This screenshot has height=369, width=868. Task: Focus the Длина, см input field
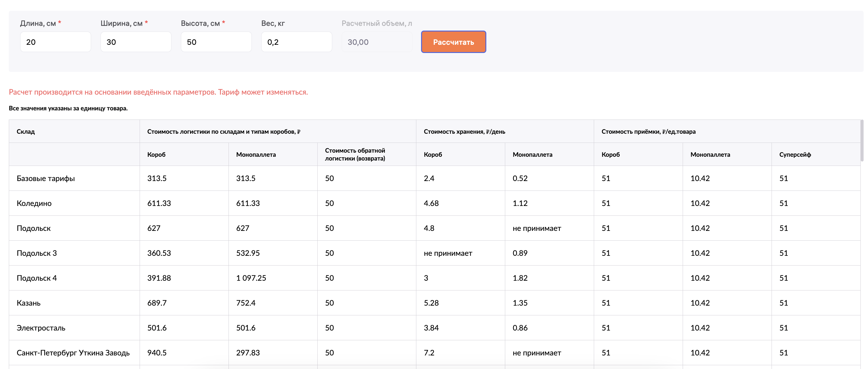(x=55, y=42)
